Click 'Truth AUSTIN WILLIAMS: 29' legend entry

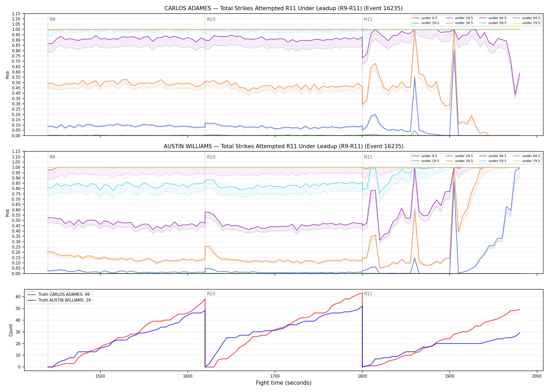point(59,300)
